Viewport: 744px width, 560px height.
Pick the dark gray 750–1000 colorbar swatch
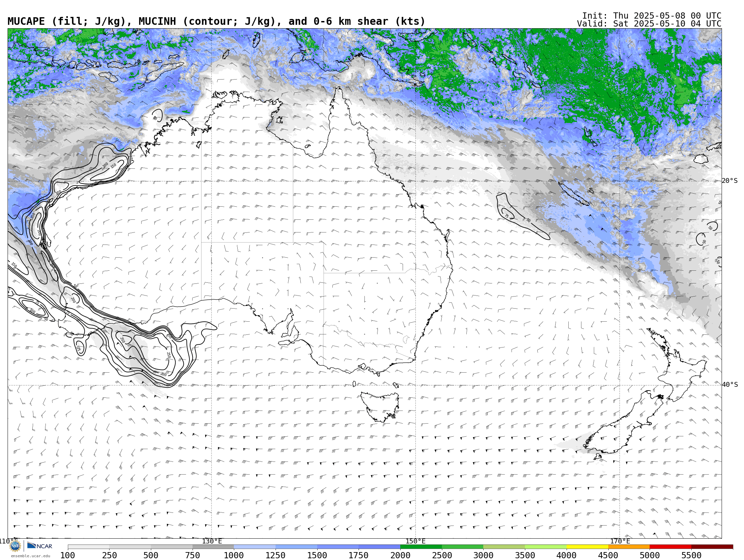tap(213, 547)
